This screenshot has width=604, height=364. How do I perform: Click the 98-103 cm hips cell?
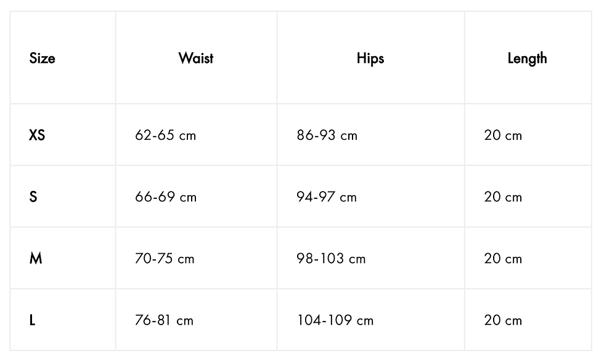[331, 259]
